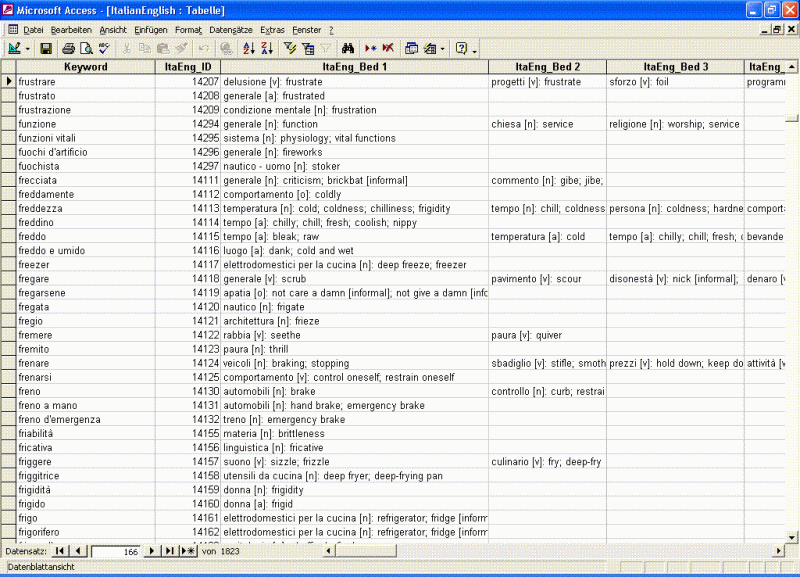Show the Database Window icon
Screen dimensions: 800x577
pos(411,48)
